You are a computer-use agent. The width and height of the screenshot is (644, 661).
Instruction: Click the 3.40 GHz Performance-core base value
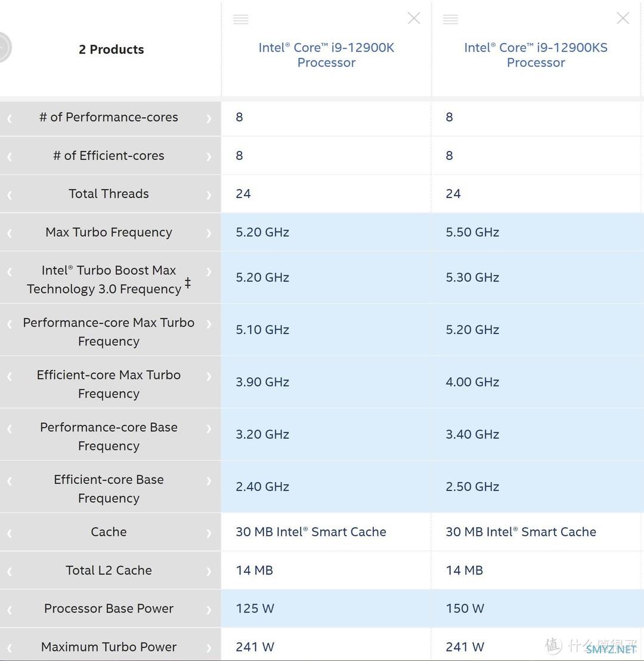(472, 434)
